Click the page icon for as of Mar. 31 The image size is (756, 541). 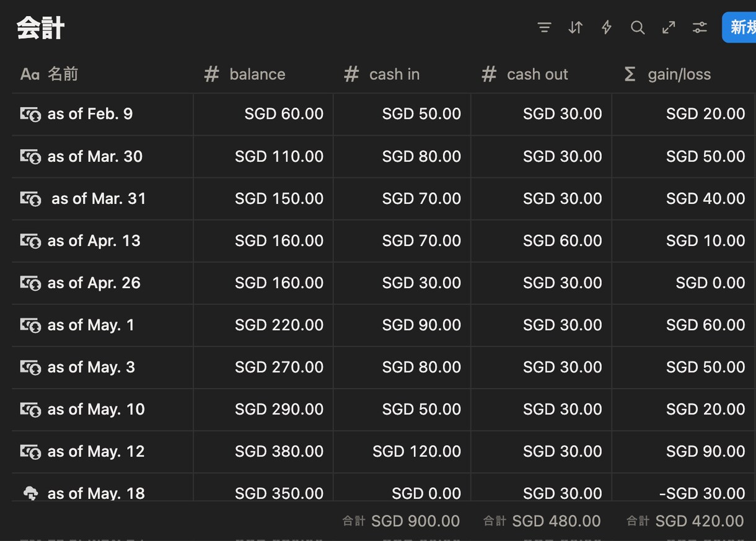tap(30, 198)
